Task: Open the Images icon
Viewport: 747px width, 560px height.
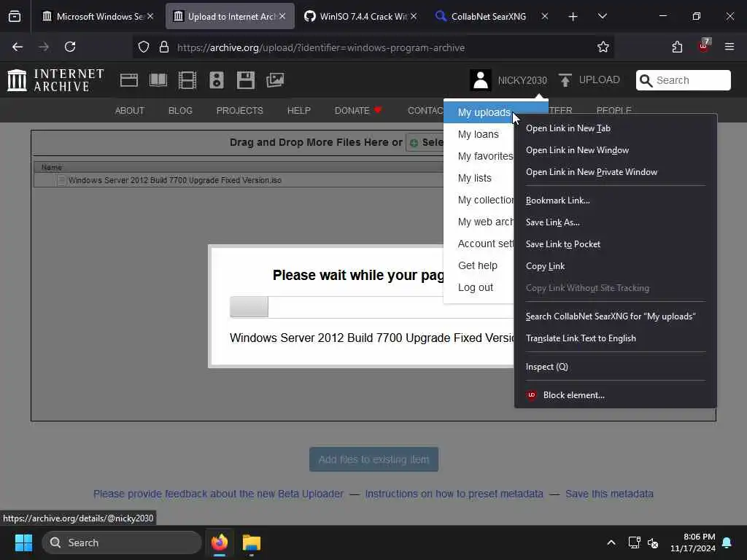Action: 275,80
